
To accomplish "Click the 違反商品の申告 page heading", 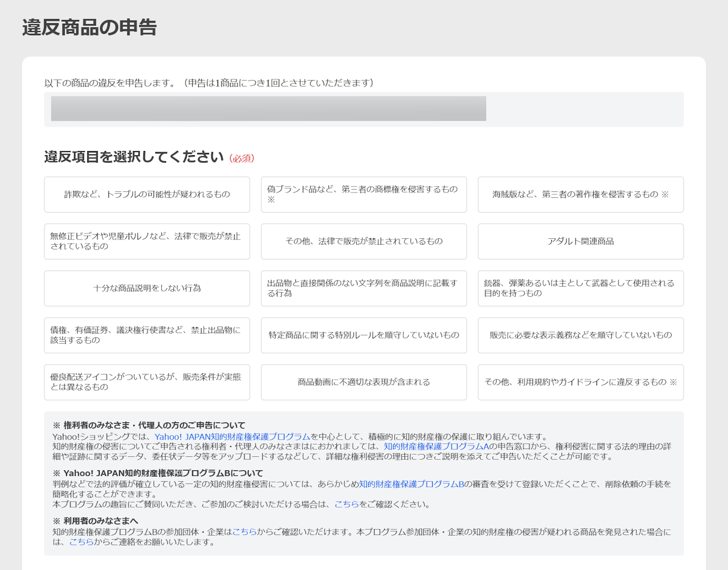I will [90, 28].
